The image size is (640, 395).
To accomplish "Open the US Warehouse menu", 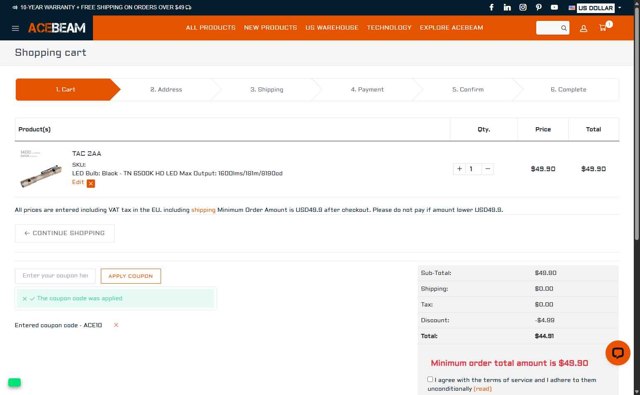I will click(332, 27).
